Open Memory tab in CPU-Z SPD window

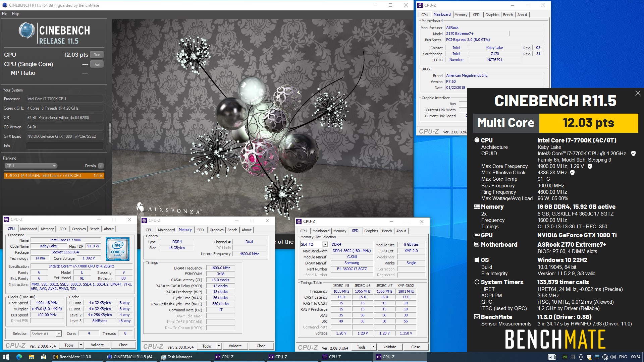coord(340,231)
